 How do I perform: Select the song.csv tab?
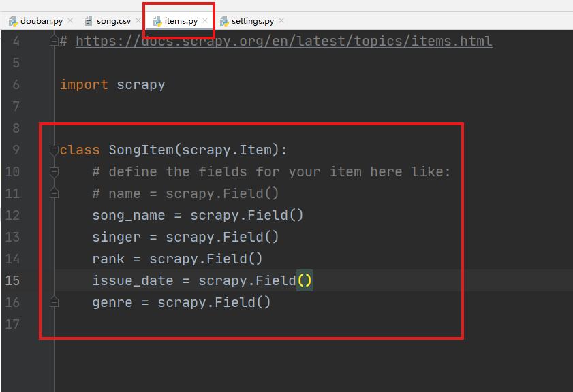point(114,21)
